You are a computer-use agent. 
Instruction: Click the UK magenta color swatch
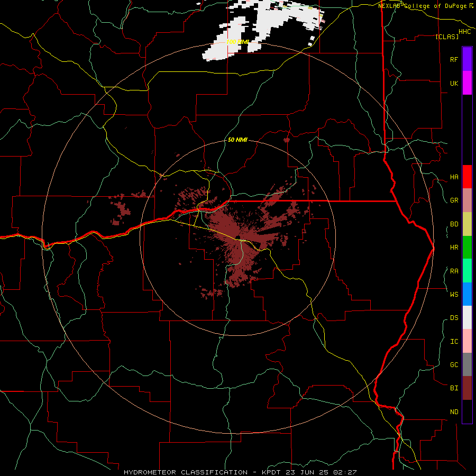467,83
